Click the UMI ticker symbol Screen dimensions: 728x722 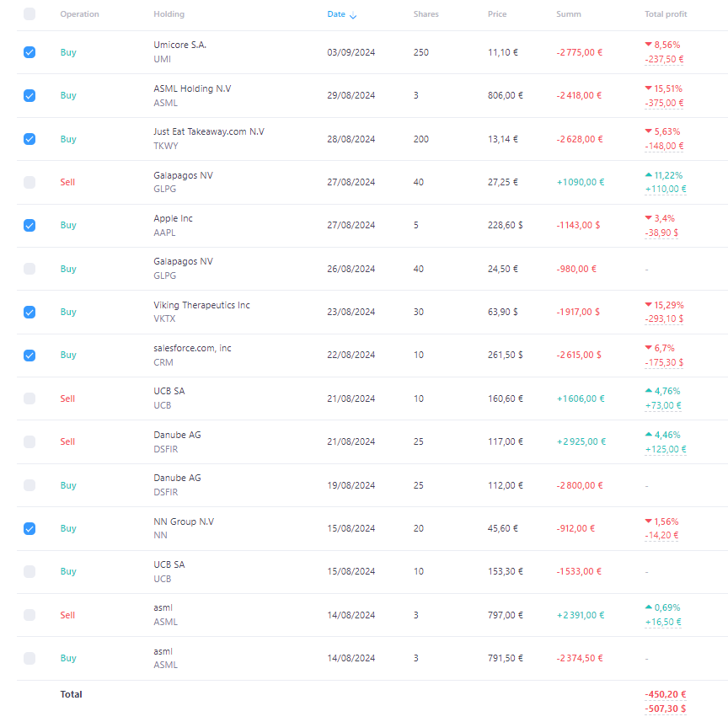(162, 59)
